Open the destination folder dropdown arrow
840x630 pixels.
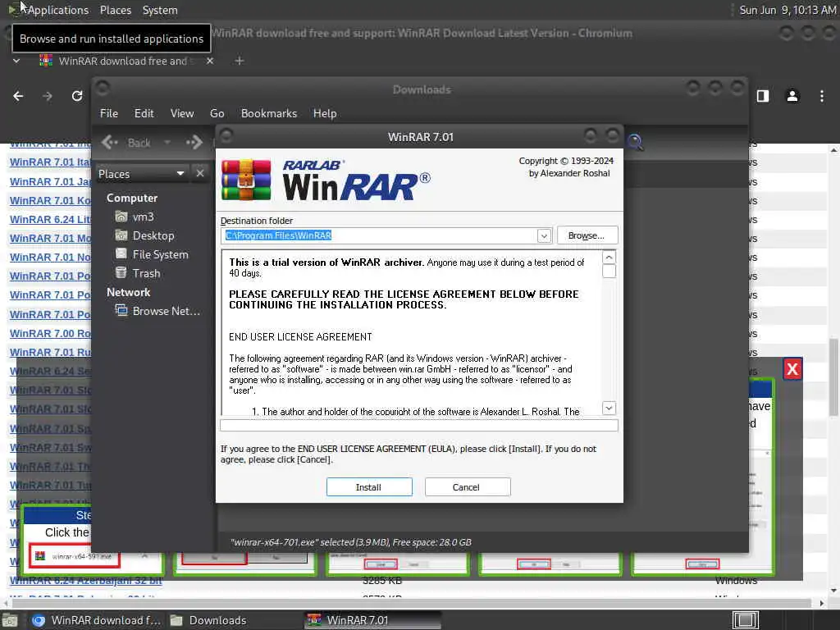(x=544, y=235)
